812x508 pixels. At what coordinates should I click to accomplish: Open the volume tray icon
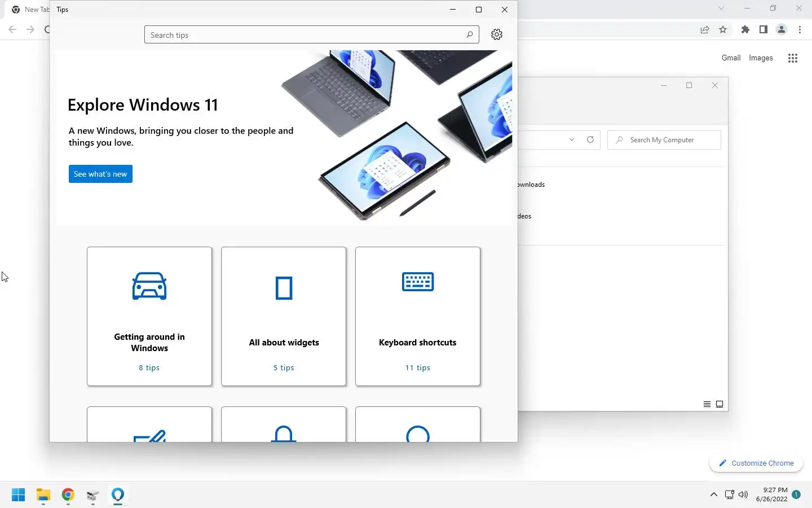(x=743, y=494)
